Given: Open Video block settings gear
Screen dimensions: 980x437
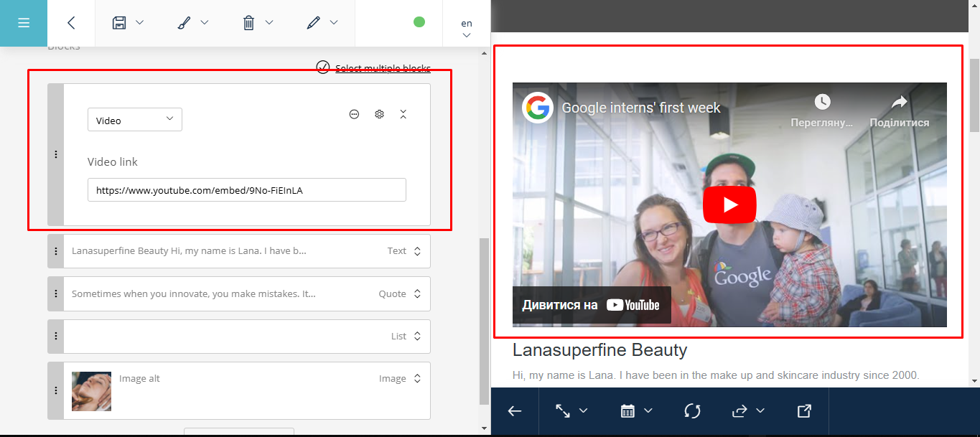Looking at the screenshot, I should click(x=379, y=114).
